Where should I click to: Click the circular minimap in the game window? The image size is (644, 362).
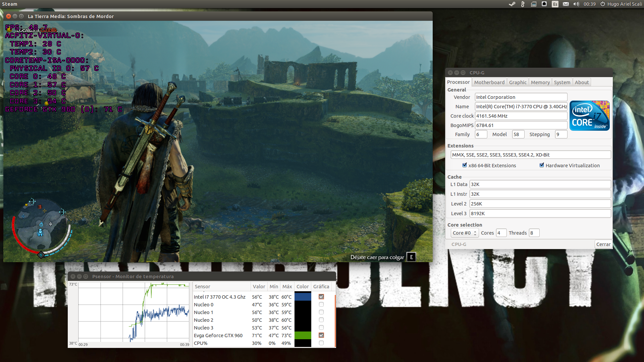click(42, 228)
